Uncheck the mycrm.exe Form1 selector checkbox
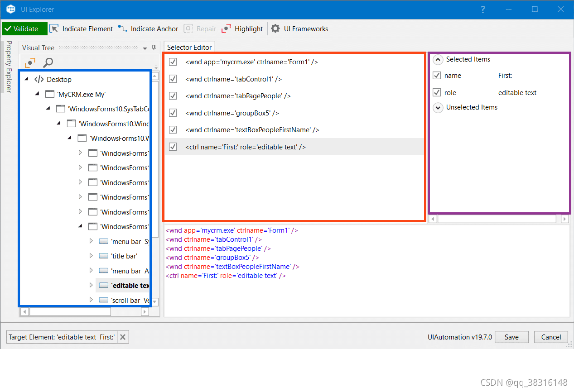This screenshot has width=574, height=392. (x=173, y=62)
